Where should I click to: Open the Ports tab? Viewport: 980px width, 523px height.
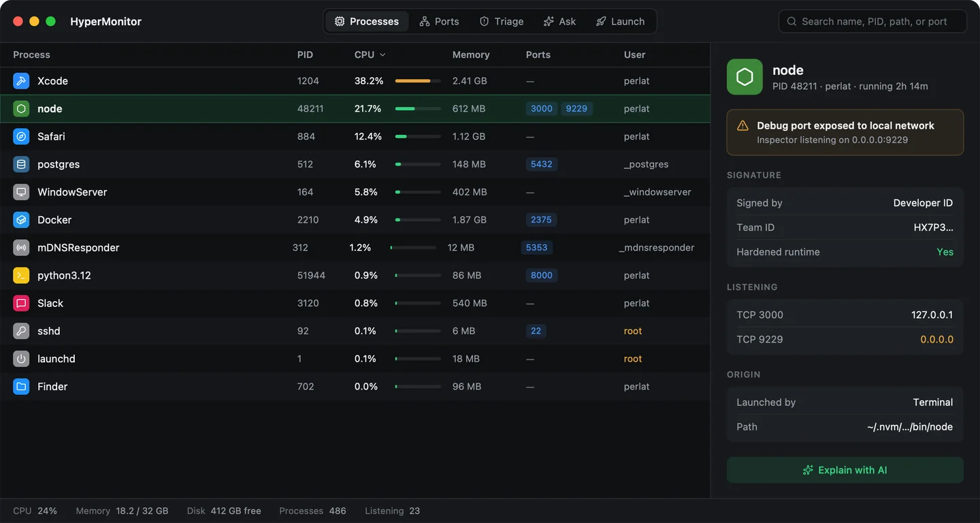coord(439,22)
